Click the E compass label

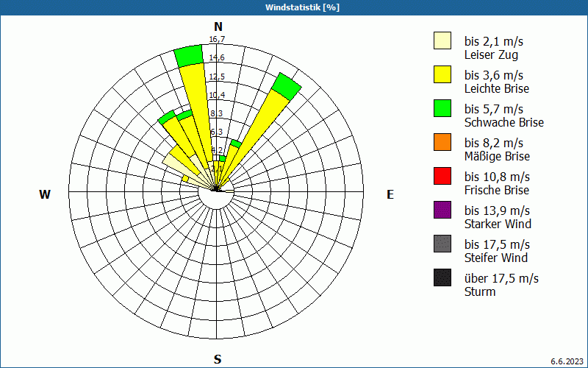click(x=390, y=194)
